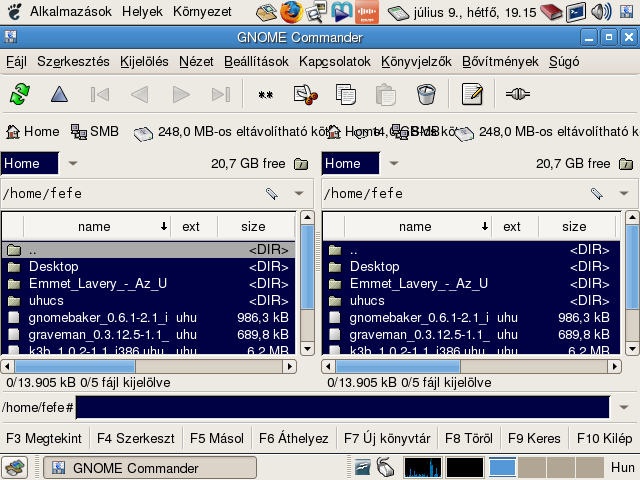Screen dimensions: 640x480
Task: Click left pane bookmark pin icon
Action: tap(272, 193)
